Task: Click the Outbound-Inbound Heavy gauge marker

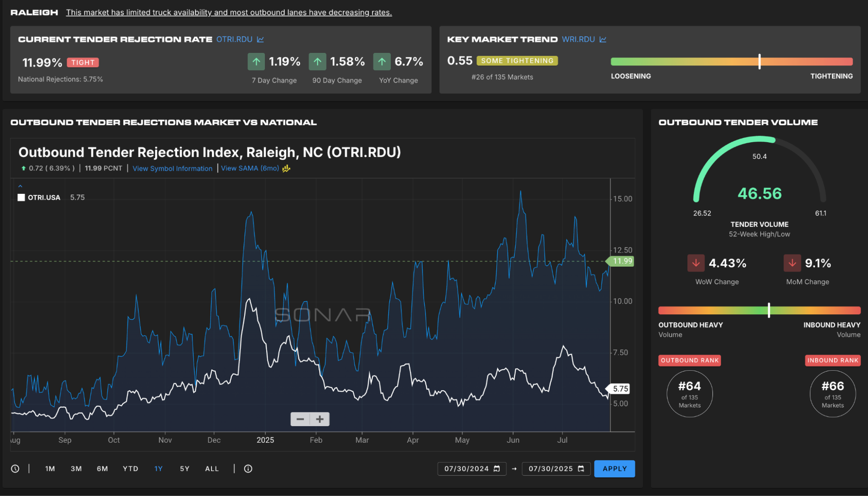Action: click(769, 310)
